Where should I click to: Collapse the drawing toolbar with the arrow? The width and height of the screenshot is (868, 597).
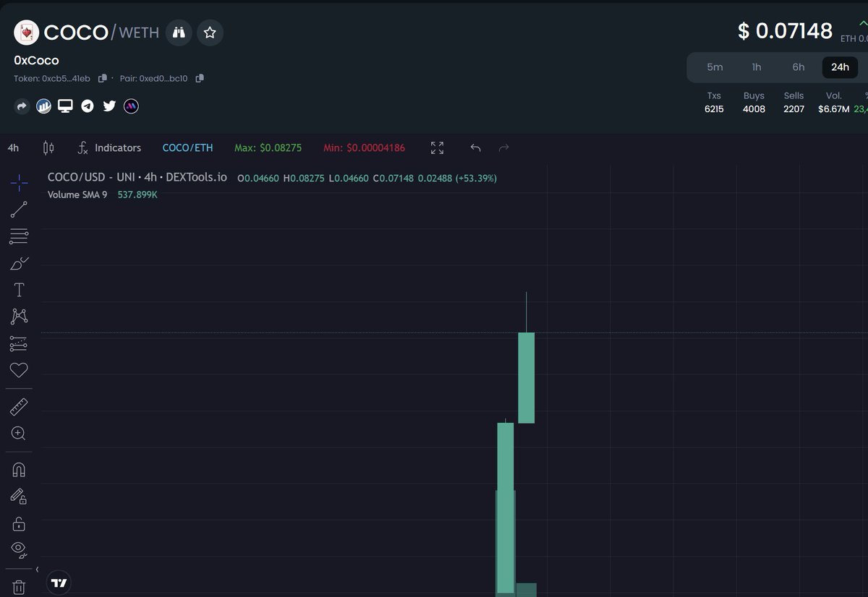[37, 570]
